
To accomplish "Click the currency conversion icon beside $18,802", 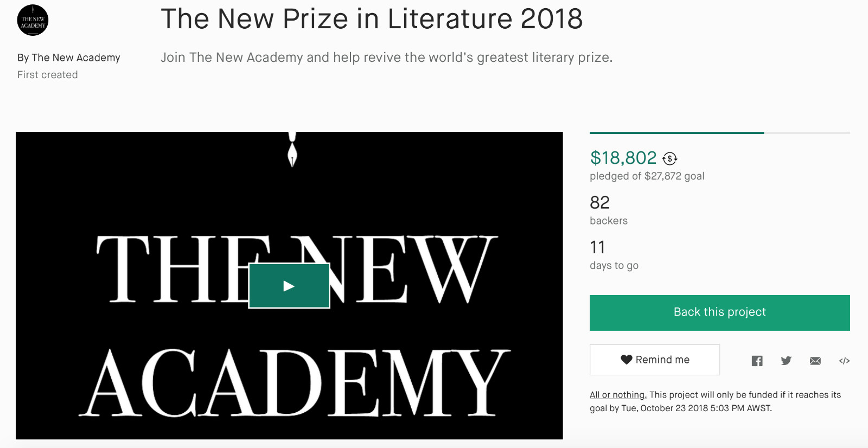I will click(670, 158).
